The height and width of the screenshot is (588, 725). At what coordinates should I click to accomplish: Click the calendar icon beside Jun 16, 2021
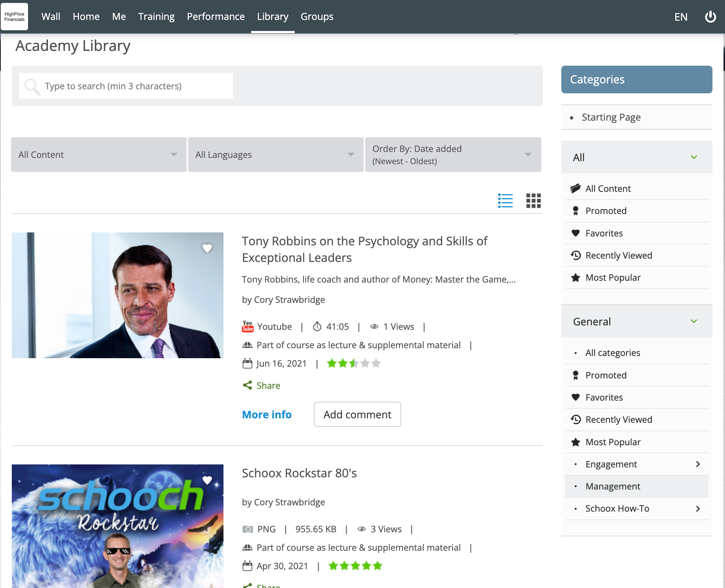pyautogui.click(x=247, y=363)
